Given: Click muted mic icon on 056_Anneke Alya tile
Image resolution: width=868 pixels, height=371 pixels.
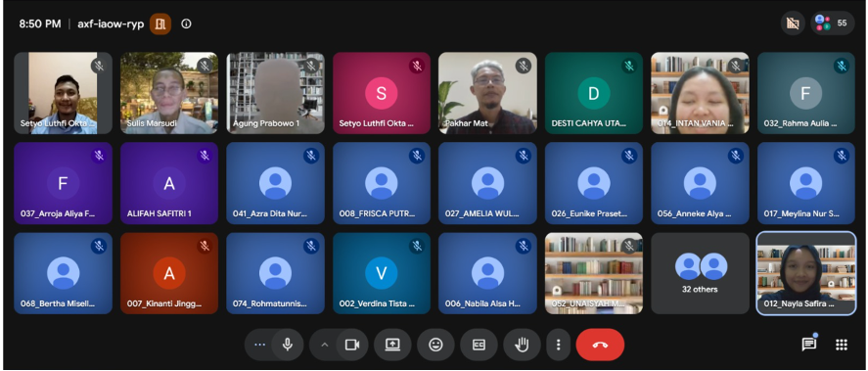Looking at the screenshot, I should 736,156.
